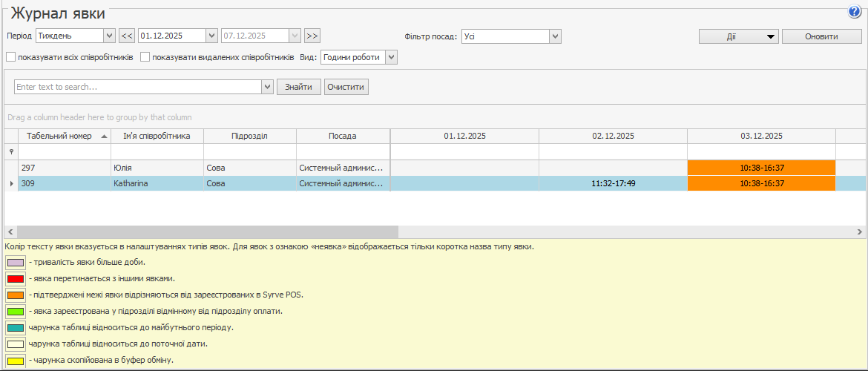Image resolution: width=868 pixels, height=371 pixels.
Task: Toggle показувати видалених співробітників checkbox
Action: tap(145, 57)
